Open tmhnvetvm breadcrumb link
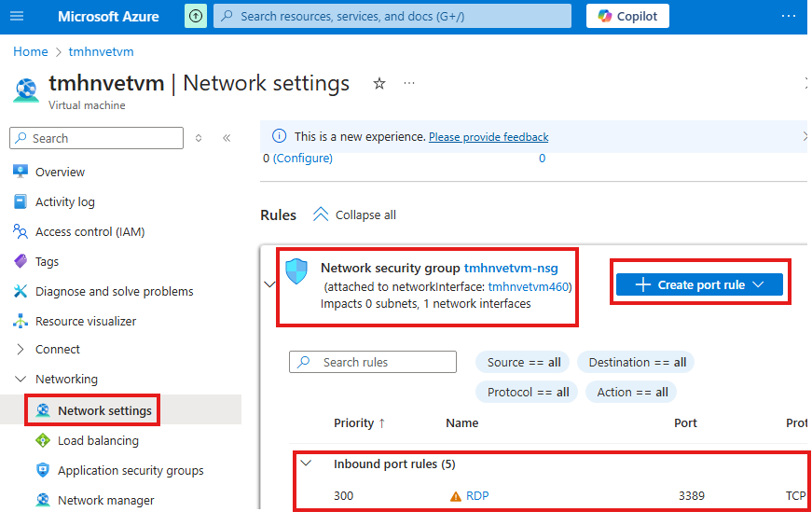The width and height of the screenshot is (812, 512). [101, 52]
